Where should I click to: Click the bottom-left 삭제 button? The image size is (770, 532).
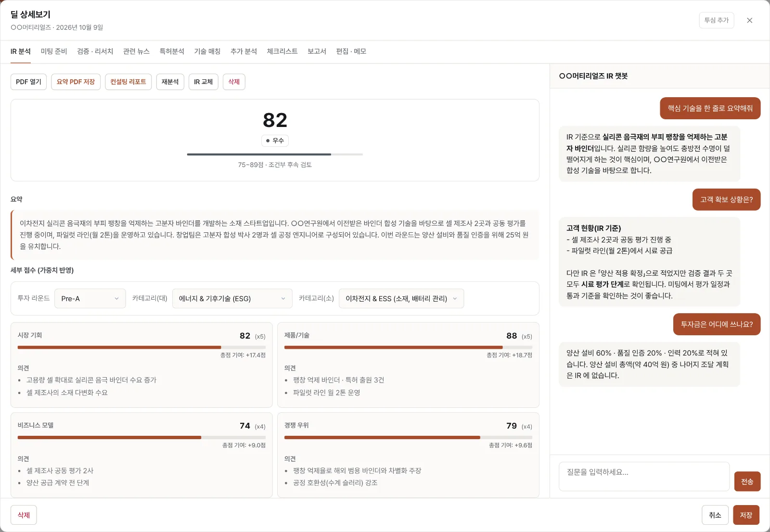pyautogui.click(x=24, y=515)
